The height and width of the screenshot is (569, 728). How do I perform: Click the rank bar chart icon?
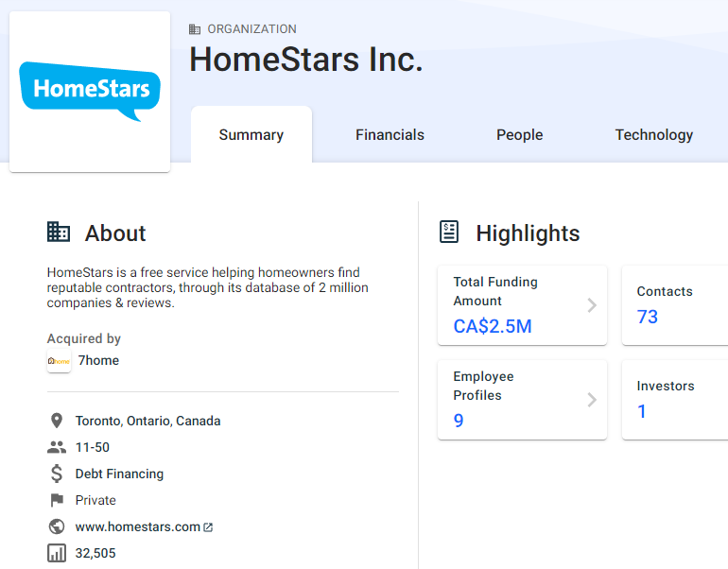point(57,553)
